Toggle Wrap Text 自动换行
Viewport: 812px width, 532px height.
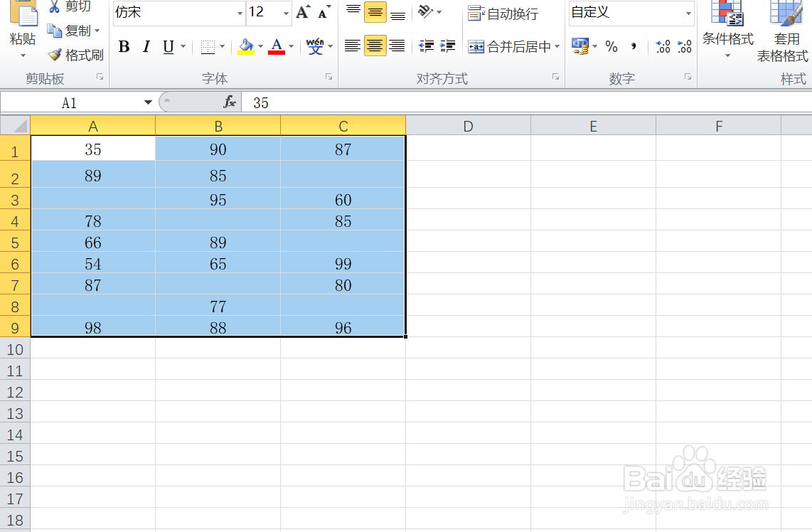(x=503, y=13)
